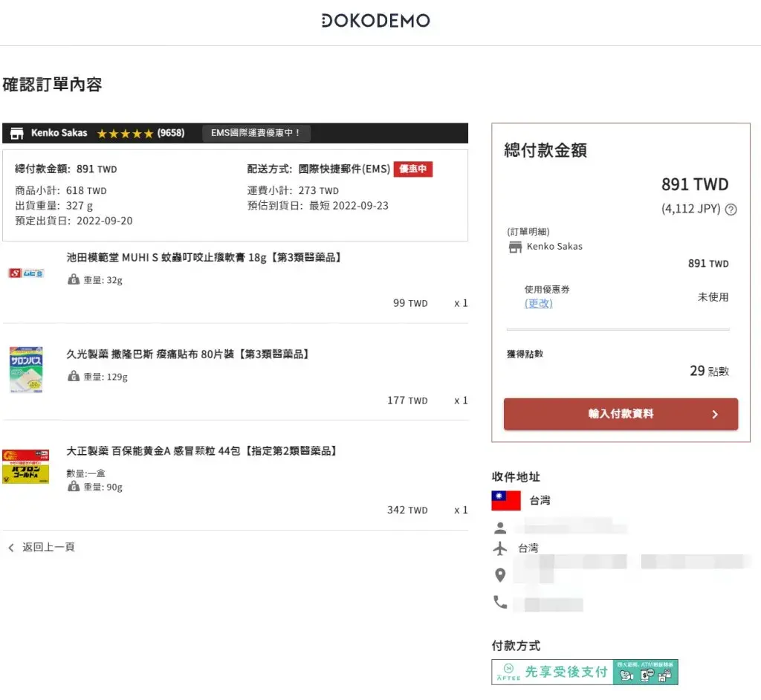Click the help question mark next to 4,112 JPY
Viewport: 761px width, 700px height.
tap(731, 210)
